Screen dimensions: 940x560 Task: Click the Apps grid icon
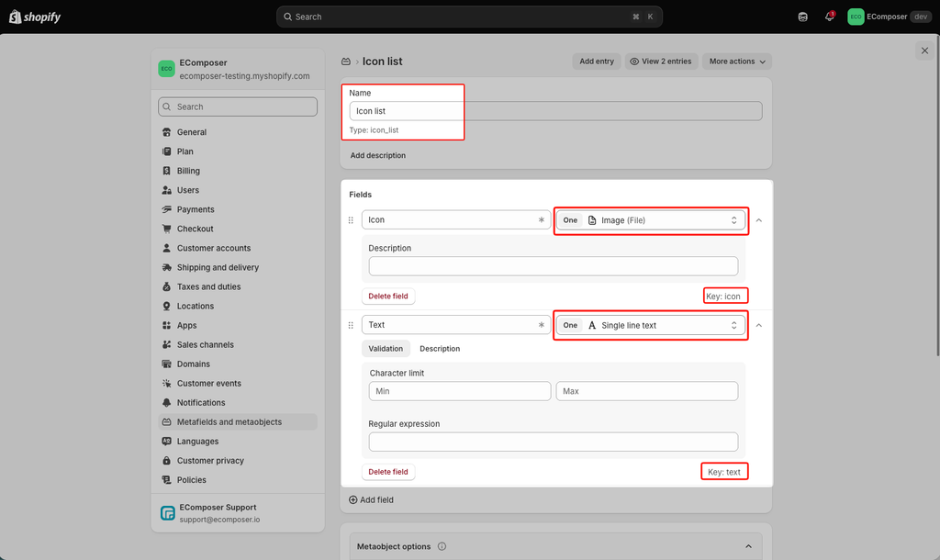point(167,326)
